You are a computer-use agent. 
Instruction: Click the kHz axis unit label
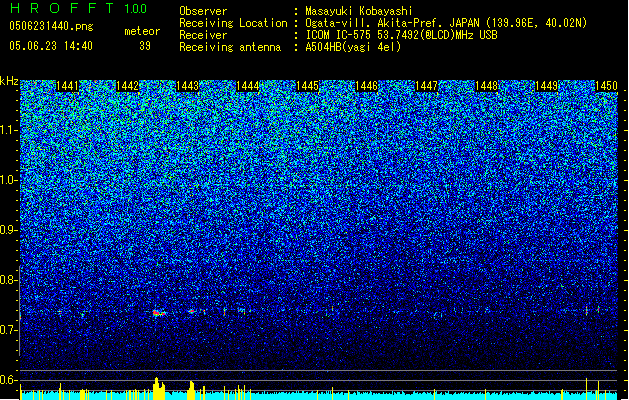(x=9, y=81)
